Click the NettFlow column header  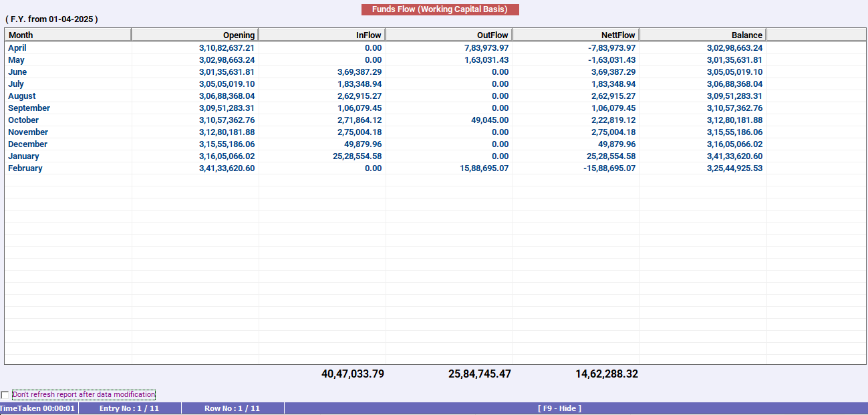576,35
